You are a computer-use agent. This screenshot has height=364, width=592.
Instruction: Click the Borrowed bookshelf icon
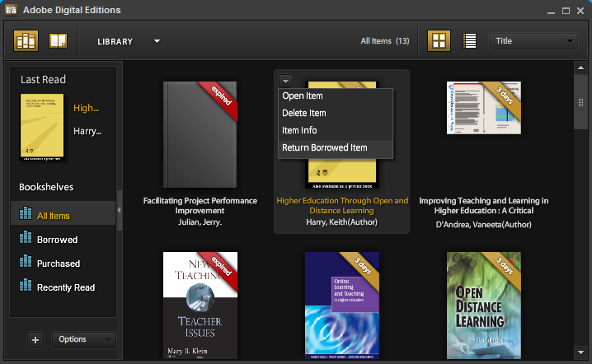pos(26,237)
